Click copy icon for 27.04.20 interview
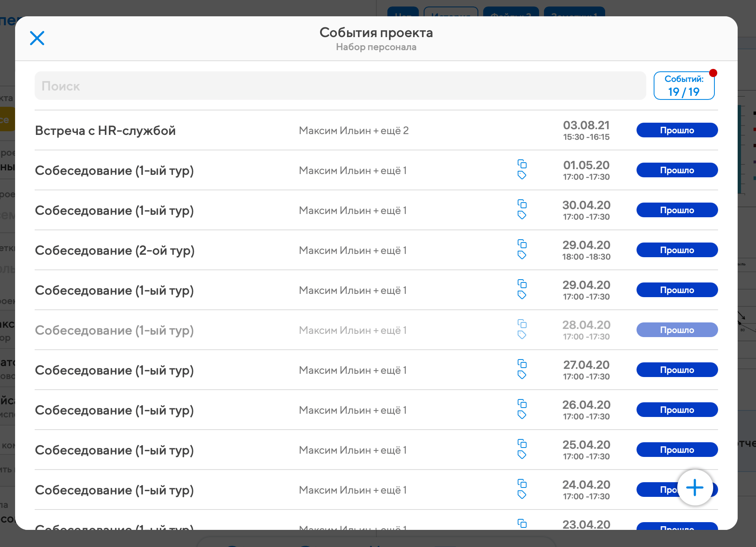756x547 pixels. pyautogui.click(x=522, y=364)
